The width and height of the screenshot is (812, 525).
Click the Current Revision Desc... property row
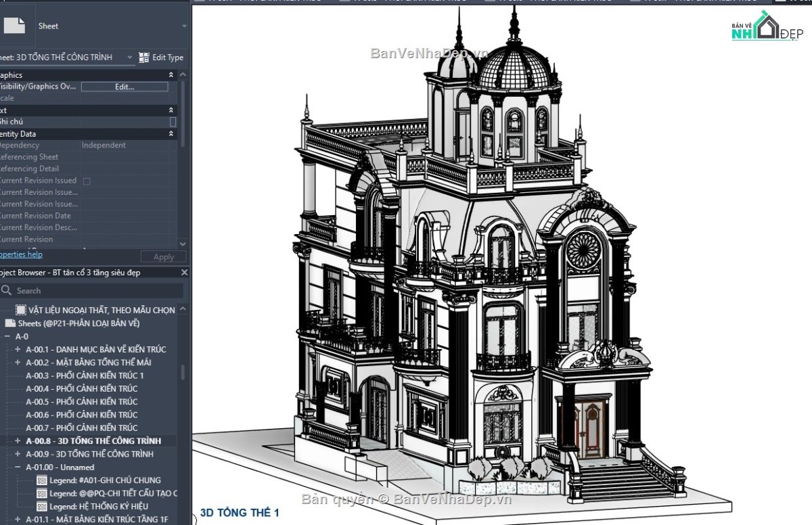click(x=89, y=228)
